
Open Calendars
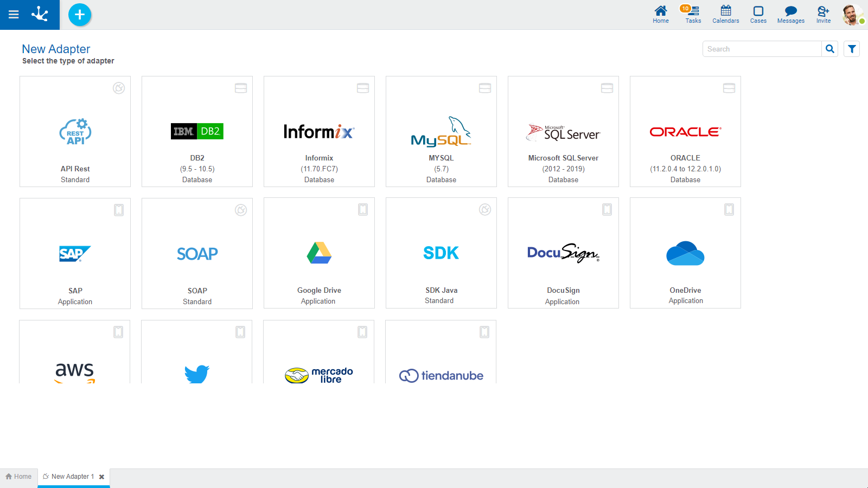(x=726, y=15)
